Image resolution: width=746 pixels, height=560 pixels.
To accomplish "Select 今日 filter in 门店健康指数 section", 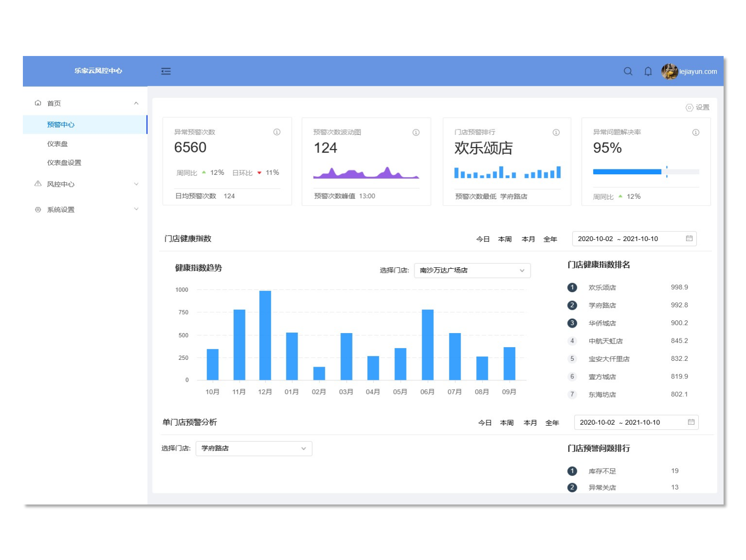I will [483, 239].
